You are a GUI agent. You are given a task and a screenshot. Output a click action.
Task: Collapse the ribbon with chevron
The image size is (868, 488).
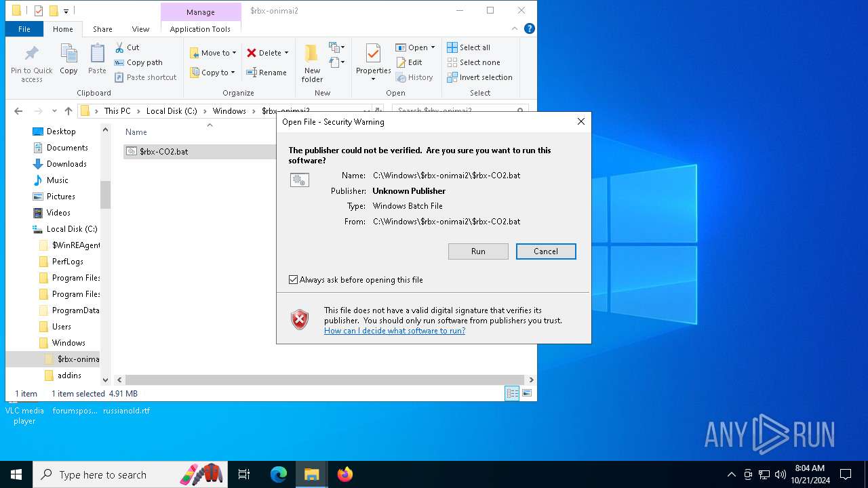(515, 28)
